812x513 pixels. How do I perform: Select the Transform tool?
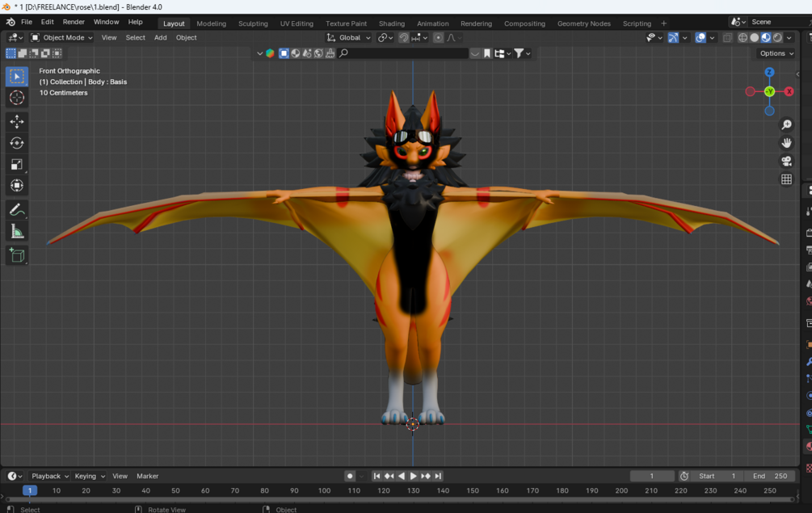click(x=17, y=185)
